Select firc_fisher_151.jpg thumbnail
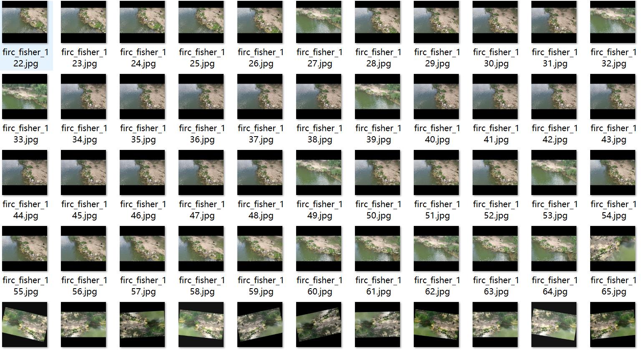The width and height of the screenshot is (644, 350). [436, 172]
